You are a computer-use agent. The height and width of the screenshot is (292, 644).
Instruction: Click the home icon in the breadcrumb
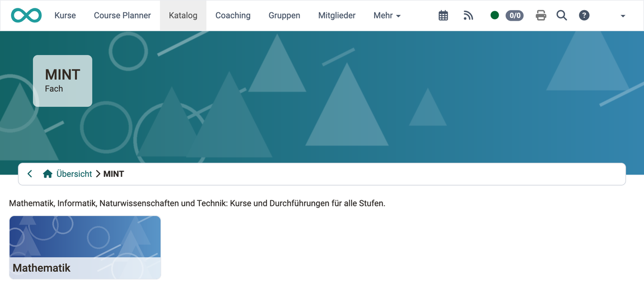click(x=48, y=174)
